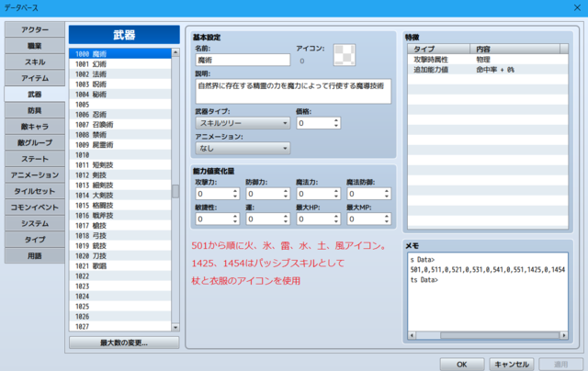Viewport: 588px width, 371px height.
Task: Click the 最大MP value field
Action: tap(368, 219)
